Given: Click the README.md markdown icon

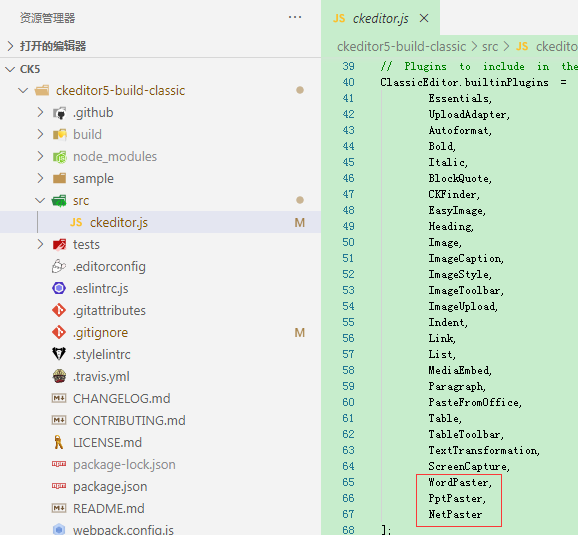Looking at the screenshot, I should [59, 508].
